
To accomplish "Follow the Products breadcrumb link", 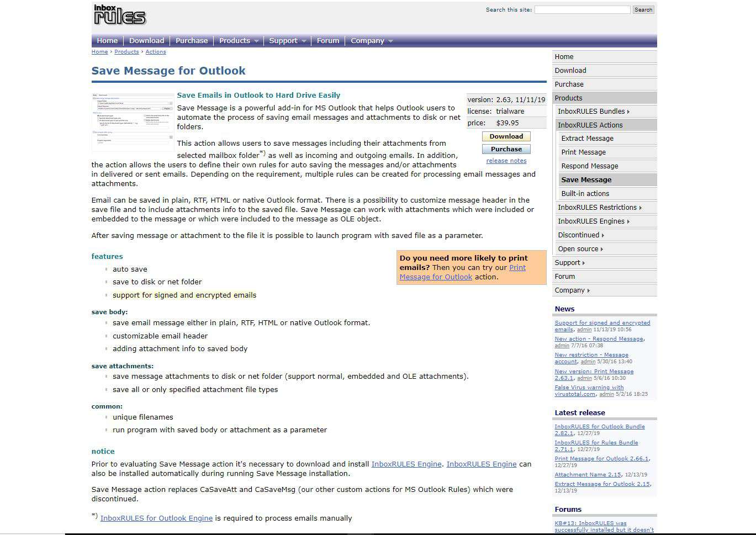I will pyautogui.click(x=126, y=52).
